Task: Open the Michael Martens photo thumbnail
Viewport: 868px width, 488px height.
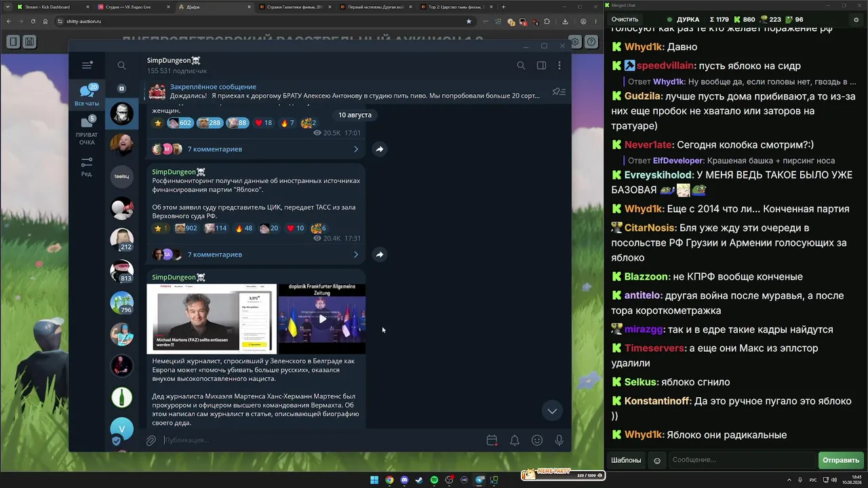Action: pos(212,319)
